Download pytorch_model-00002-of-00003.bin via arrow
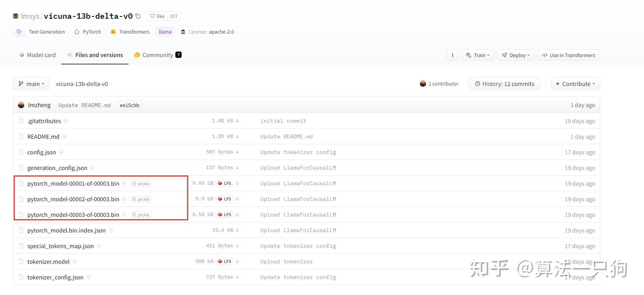The width and height of the screenshot is (644, 295). [x=237, y=199]
